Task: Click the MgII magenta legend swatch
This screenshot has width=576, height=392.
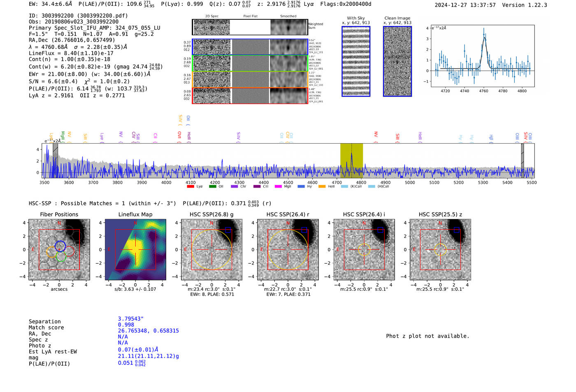Action: click(278, 186)
